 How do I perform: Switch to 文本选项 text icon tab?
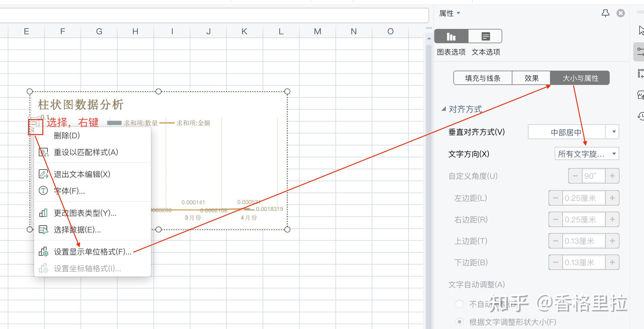(x=485, y=36)
